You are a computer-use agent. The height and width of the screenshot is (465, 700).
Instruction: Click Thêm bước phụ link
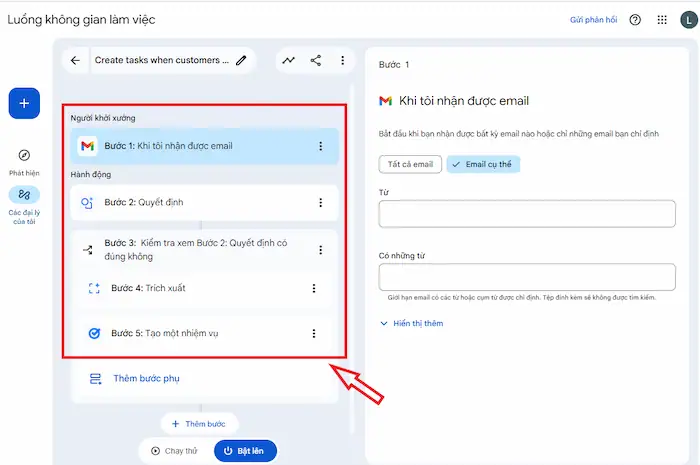pos(146,379)
